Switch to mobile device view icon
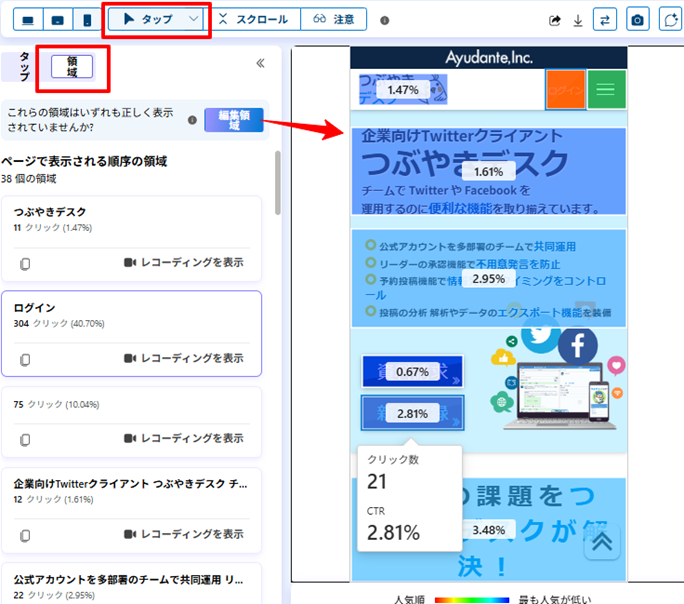This screenshot has height=604, width=684. tap(87, 20)
